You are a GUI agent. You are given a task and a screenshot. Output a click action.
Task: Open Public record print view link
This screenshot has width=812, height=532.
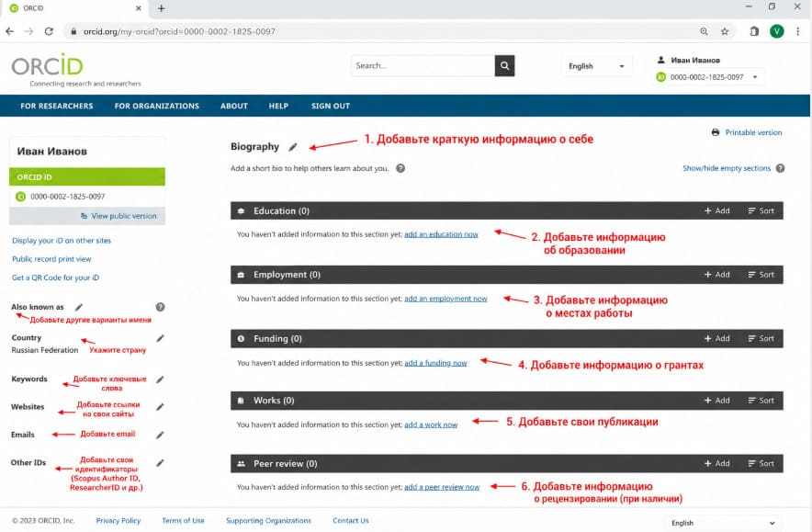(x=51, y=259)
